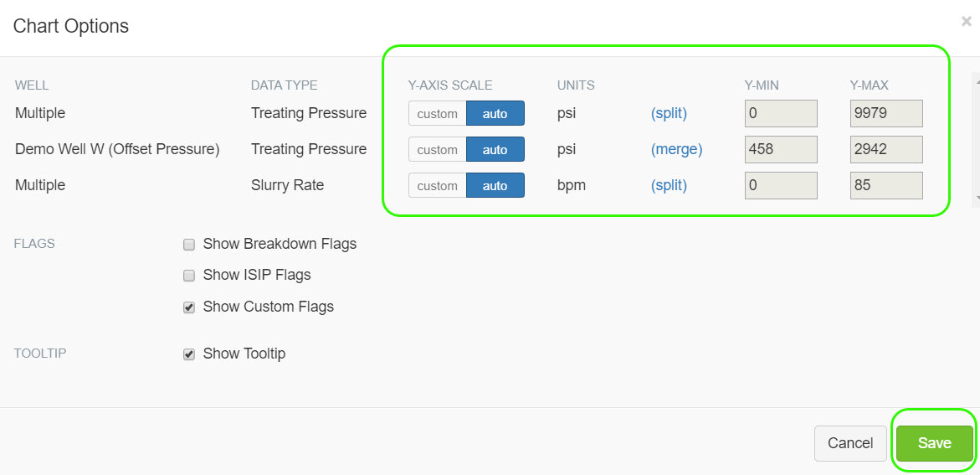Click Slurry Rate Y-MAX field showing 85
Screen dimensions: 980x475
pyautogui.click(x=885, y=186)
